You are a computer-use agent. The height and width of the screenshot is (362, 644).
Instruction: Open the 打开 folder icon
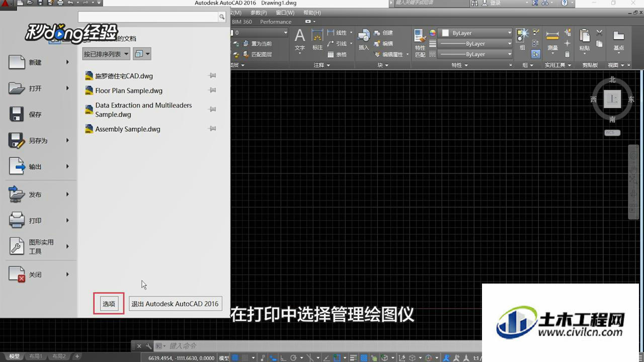pyautogui.click(x=17, y=88)
